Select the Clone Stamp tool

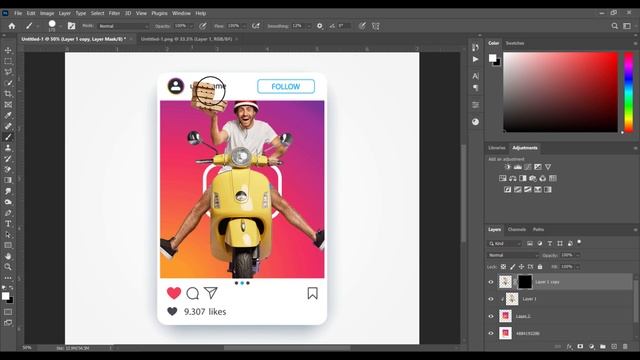[x=8, y=148]
